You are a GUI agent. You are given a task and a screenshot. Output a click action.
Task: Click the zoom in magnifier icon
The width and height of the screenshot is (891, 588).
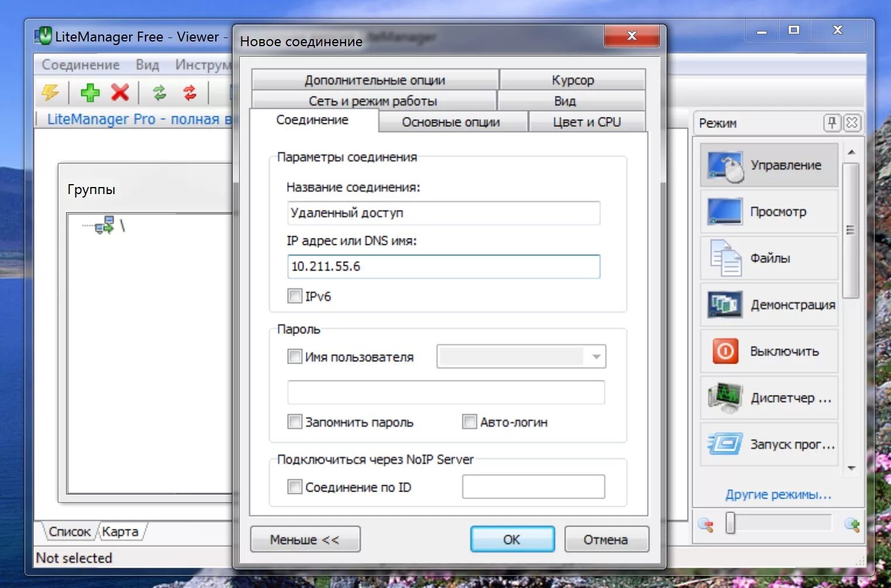852,524
